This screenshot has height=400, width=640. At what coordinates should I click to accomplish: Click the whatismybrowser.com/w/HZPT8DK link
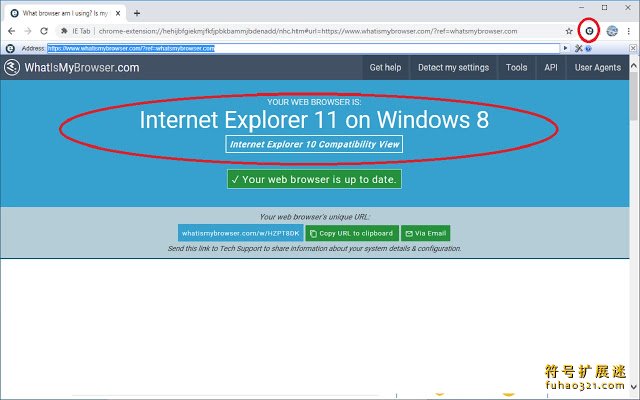click(x=240, y=233)
